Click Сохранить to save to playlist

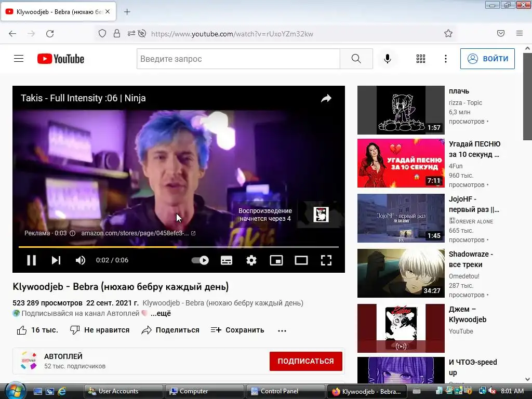point(237,330)
